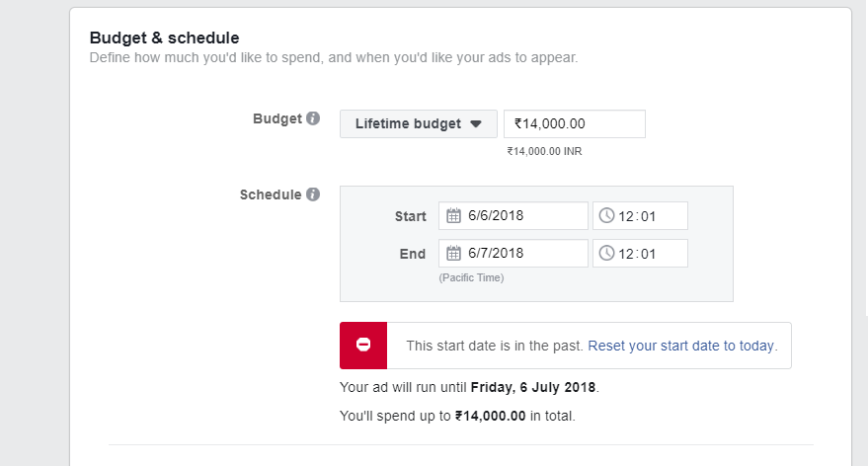Select the minutes value in End time
Screen dimensions: 868x466
click(x=648, y=254)
